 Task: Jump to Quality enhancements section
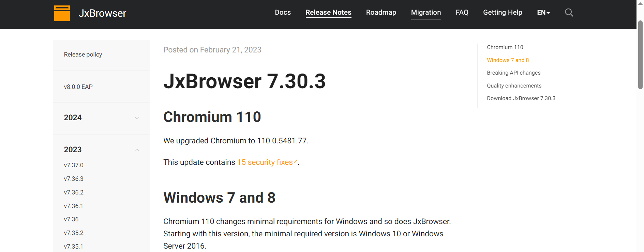click(514, 86)
